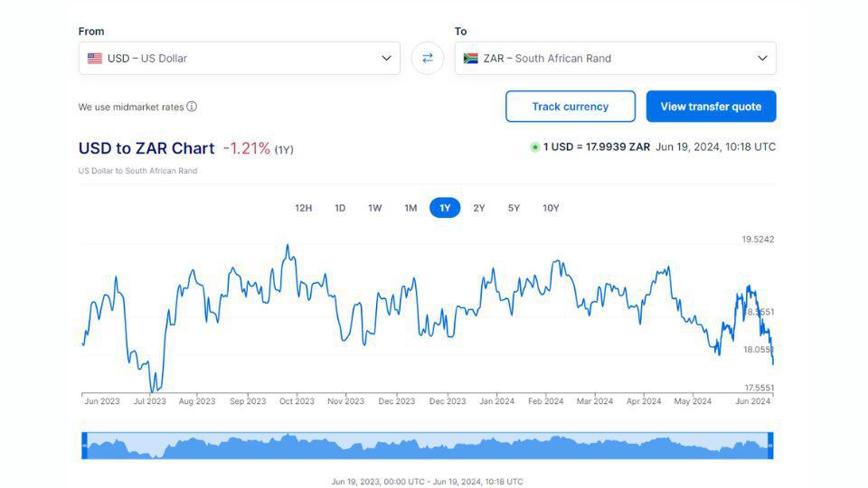Click the midmarket rates info icon
This screenshot has height=488, width=868.
[x=192, y=107]
